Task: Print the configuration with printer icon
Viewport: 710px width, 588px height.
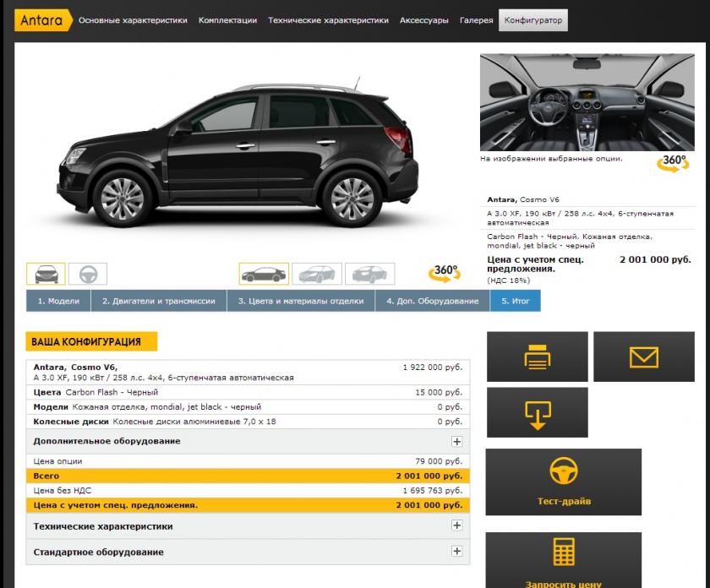Action: point(538,357)
